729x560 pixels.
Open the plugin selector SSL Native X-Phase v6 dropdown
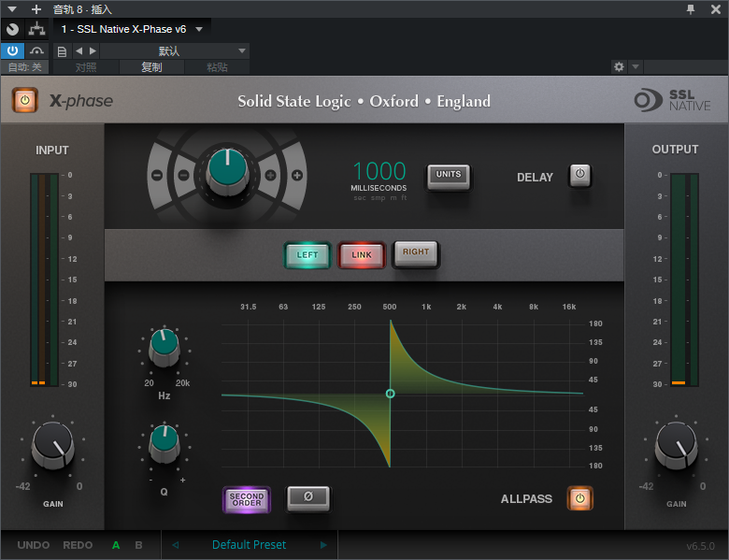pyautogui.click(x=132, y=29)
